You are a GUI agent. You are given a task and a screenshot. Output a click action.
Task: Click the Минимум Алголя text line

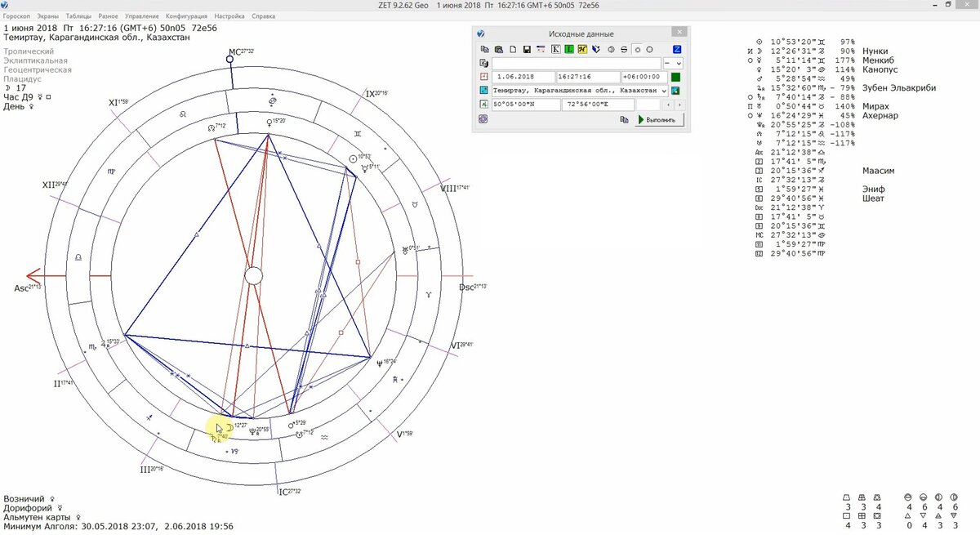coord(118,527)
